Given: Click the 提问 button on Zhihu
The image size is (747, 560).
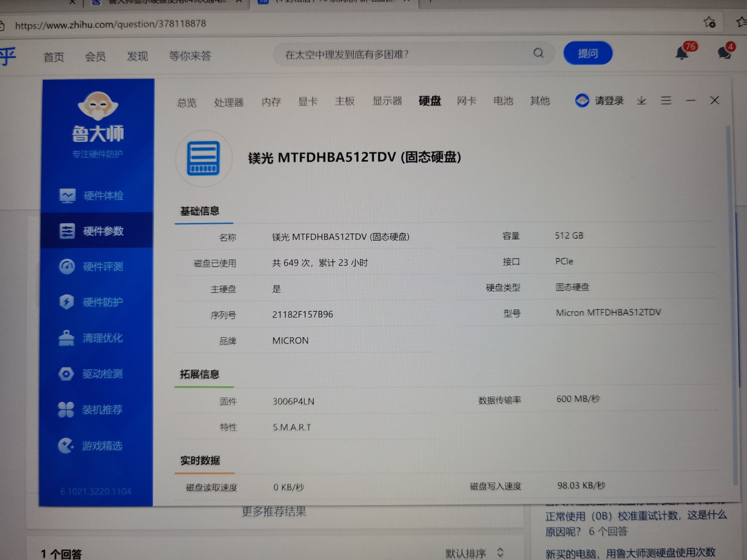Looking at the screenshot, I should click(588, 53).
